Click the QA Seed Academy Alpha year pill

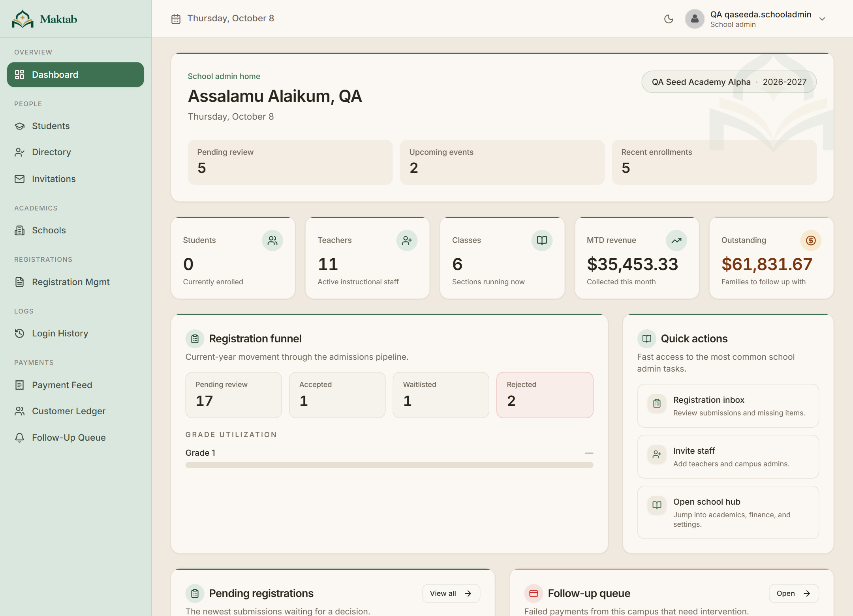coord(729,82)
